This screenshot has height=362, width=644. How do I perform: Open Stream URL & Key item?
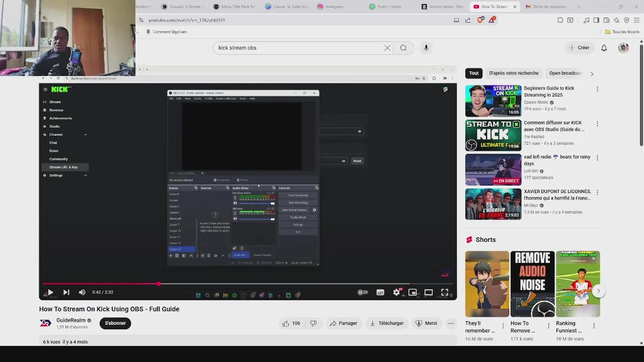point(64,167)
